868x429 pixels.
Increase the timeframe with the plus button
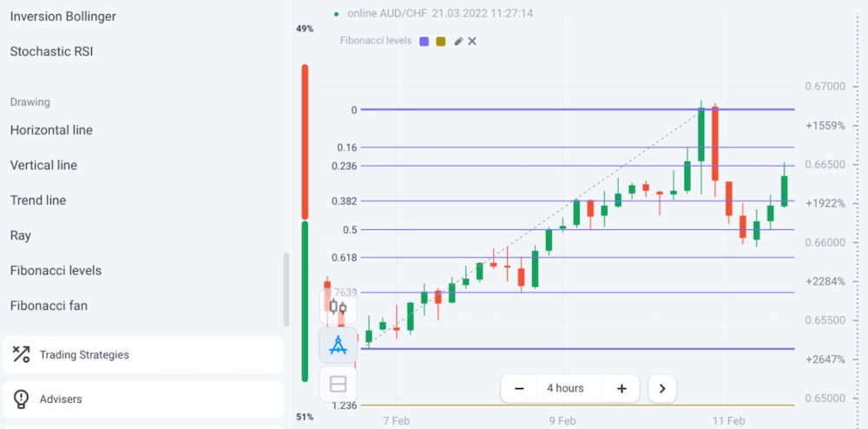pos(621,388)
